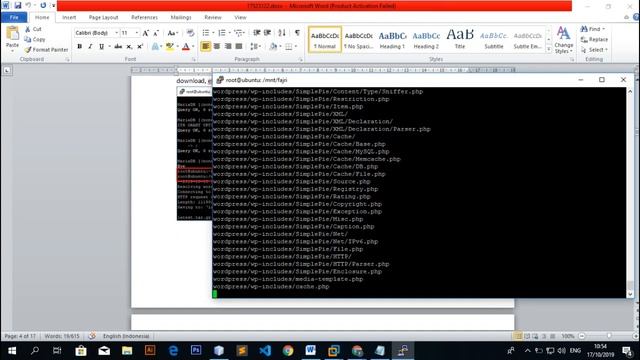Sort text with the A-Z icon
The image size is (640, 360).
point(282,33)
